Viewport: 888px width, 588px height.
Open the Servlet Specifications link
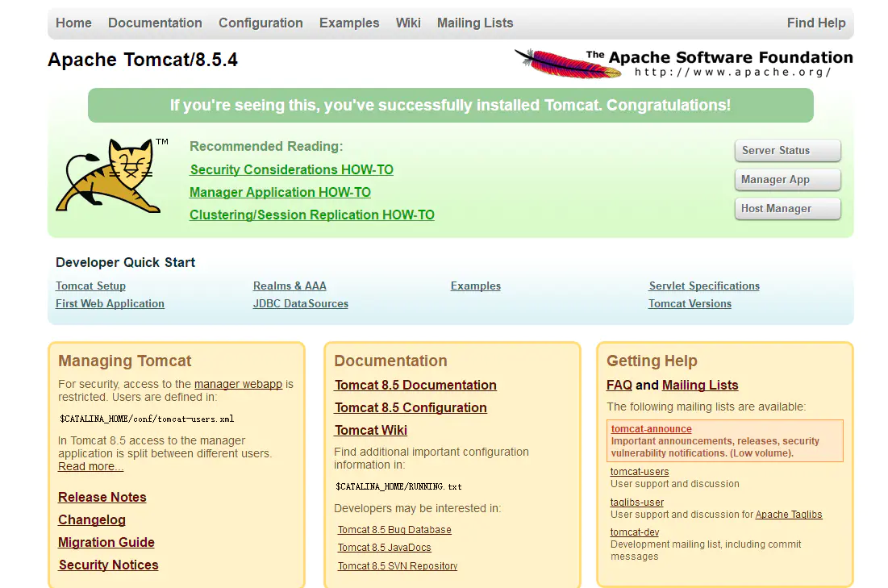click(x=704, y=286)
